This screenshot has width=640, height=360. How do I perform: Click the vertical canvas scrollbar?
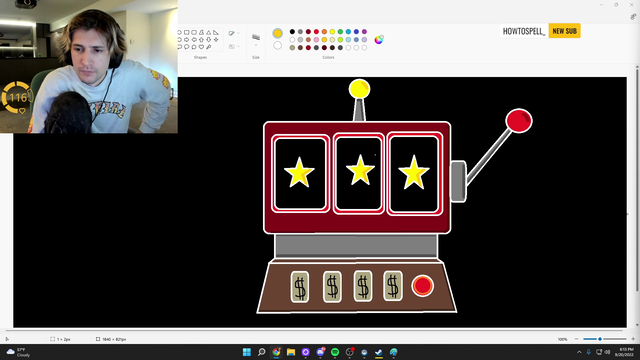[x=637, y=180]
